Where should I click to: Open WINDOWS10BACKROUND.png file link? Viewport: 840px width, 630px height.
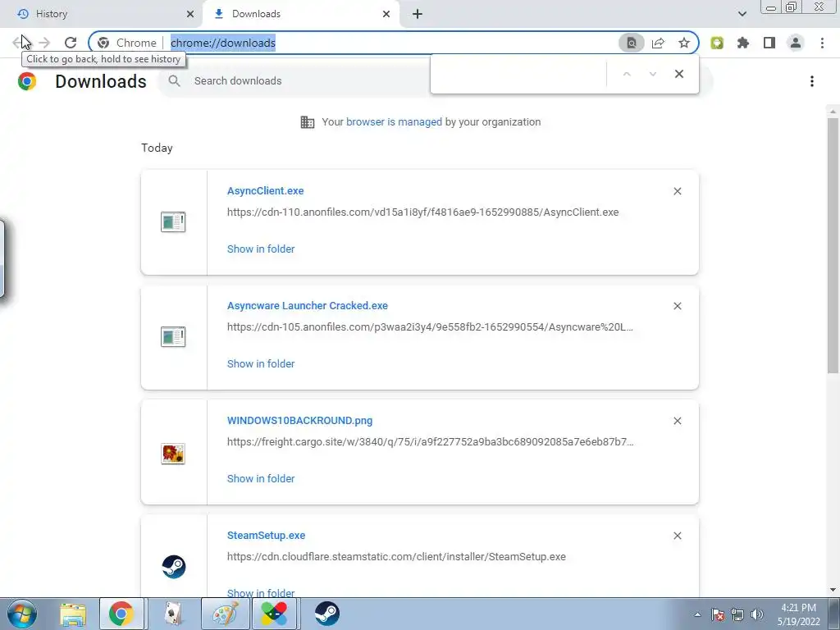pyautogui.click(x=300, y=421)
